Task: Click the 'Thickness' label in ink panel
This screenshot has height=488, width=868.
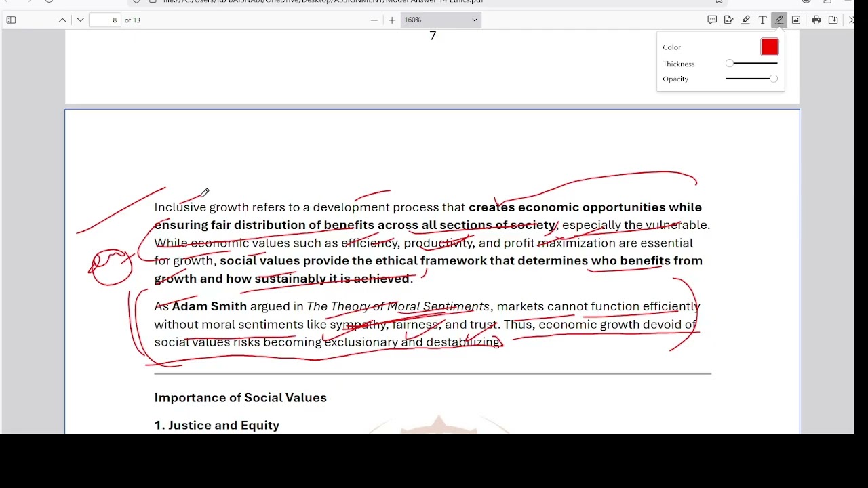Action: (678, 64)
